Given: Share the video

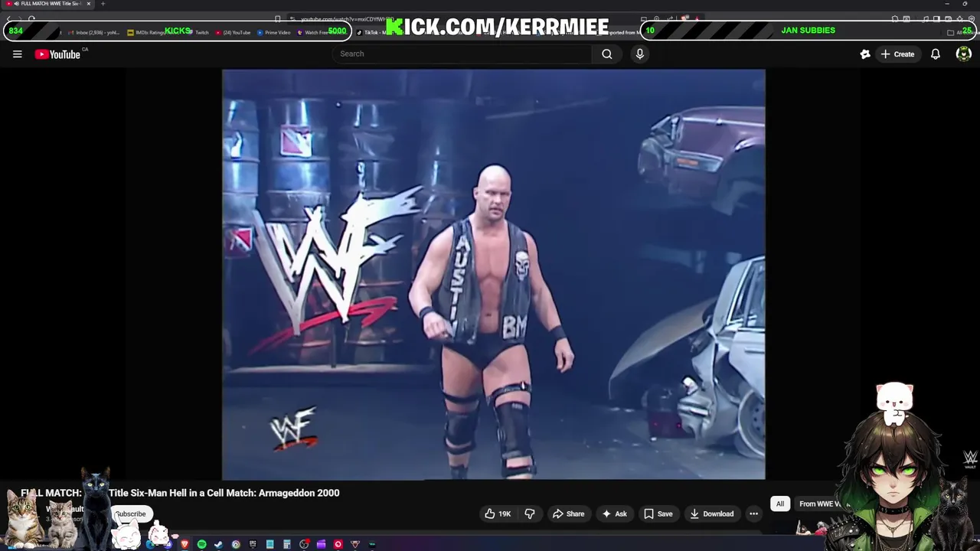Looking at the screenshot, I should [569, 514].
